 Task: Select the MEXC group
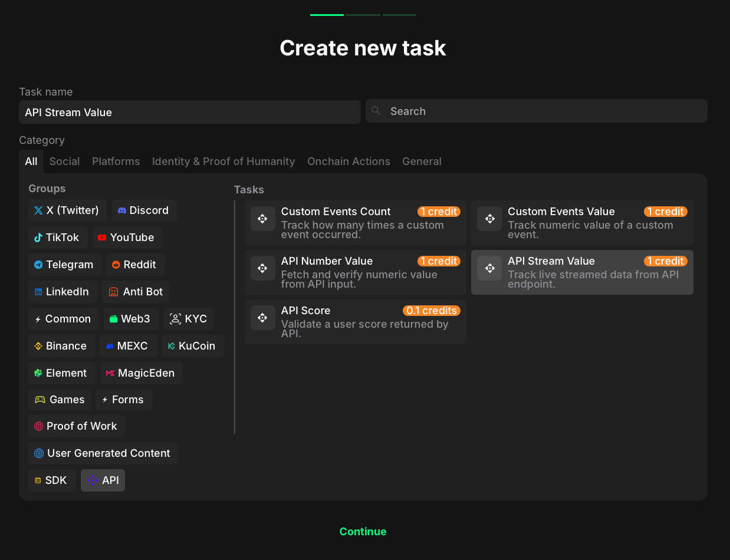tap(128, 346)
